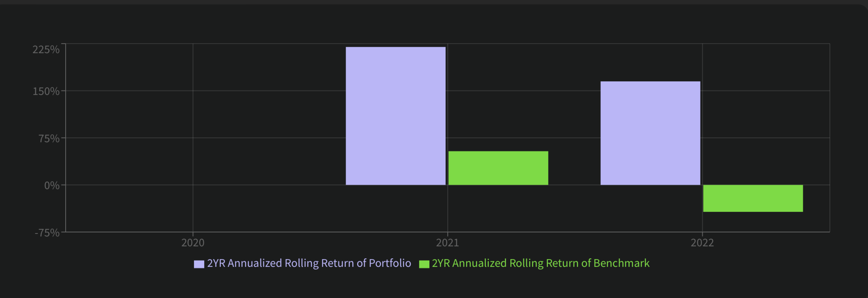
Task: Select the negative 2022 green Benchmark bar
Action: 753,198
